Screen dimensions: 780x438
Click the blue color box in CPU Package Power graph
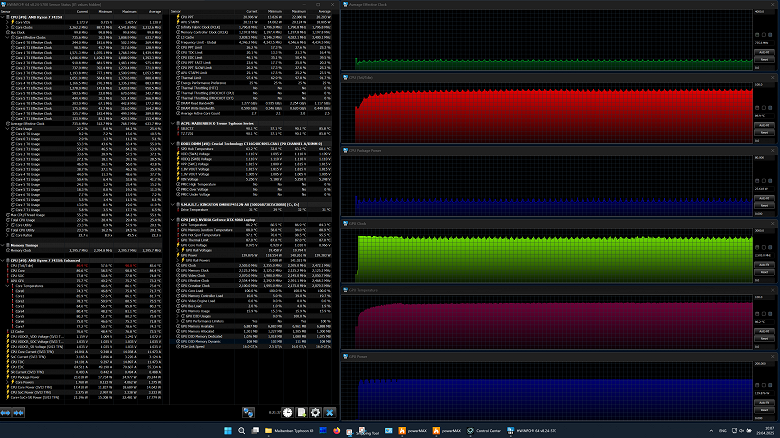(757, 181)
